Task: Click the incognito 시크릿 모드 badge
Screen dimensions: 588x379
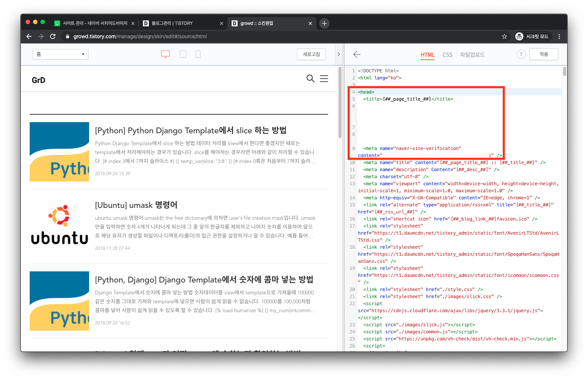Action: point(533,36)
